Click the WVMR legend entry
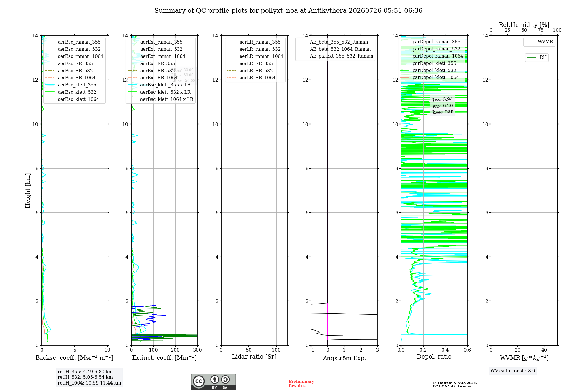The image size is (577, 392). click(x=539, y=42)
